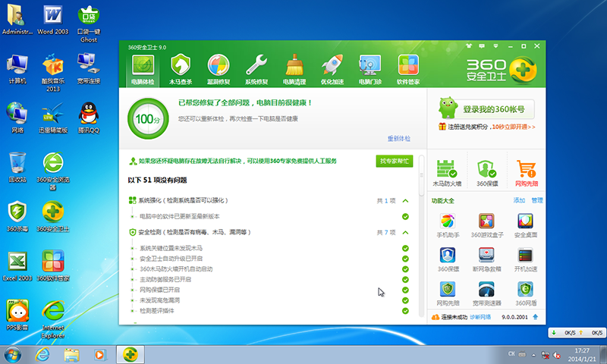607x364 pixels.
Task: Open 开机加速 tool
Action: pos(525,259)
